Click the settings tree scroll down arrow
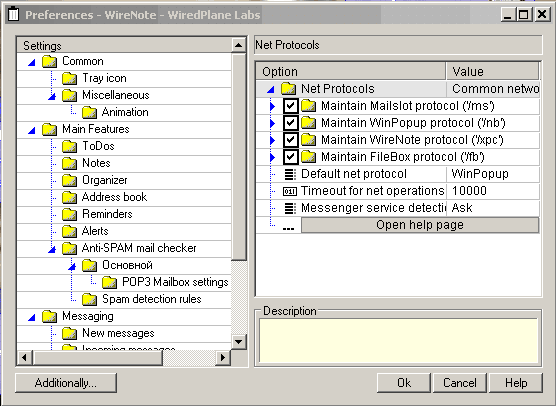 (238, 342)
